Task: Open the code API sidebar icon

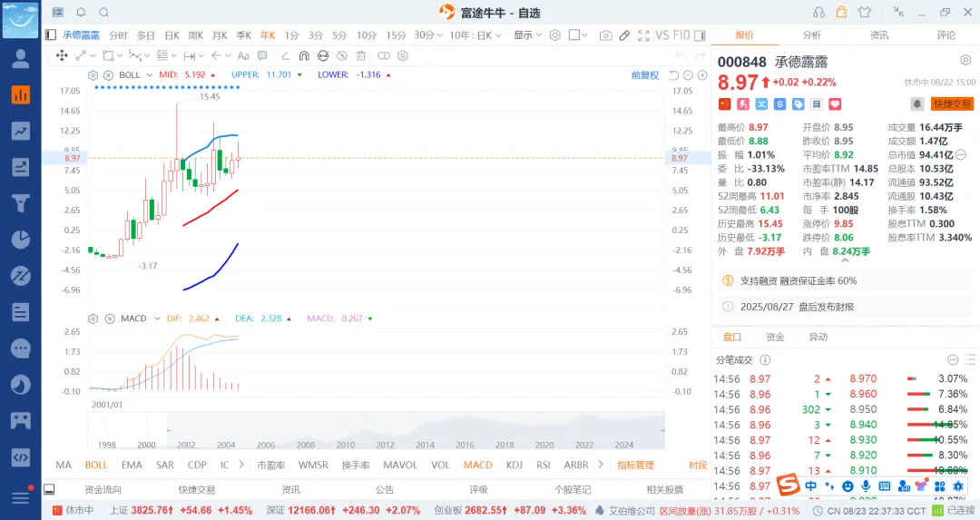Action: [x=21, y=456]
